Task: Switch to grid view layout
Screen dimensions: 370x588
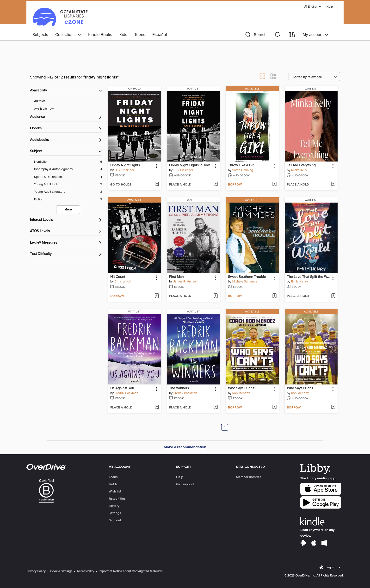Action: coord(262,76)
